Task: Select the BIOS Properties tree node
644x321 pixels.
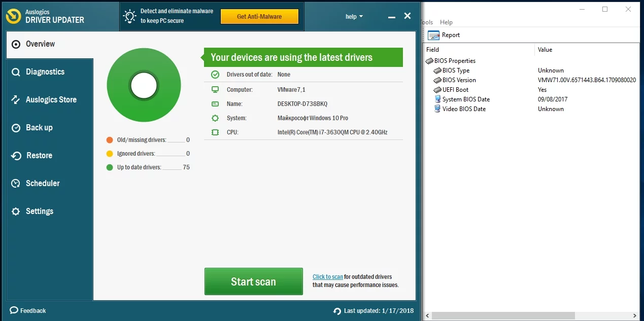Action: [455, 61]
